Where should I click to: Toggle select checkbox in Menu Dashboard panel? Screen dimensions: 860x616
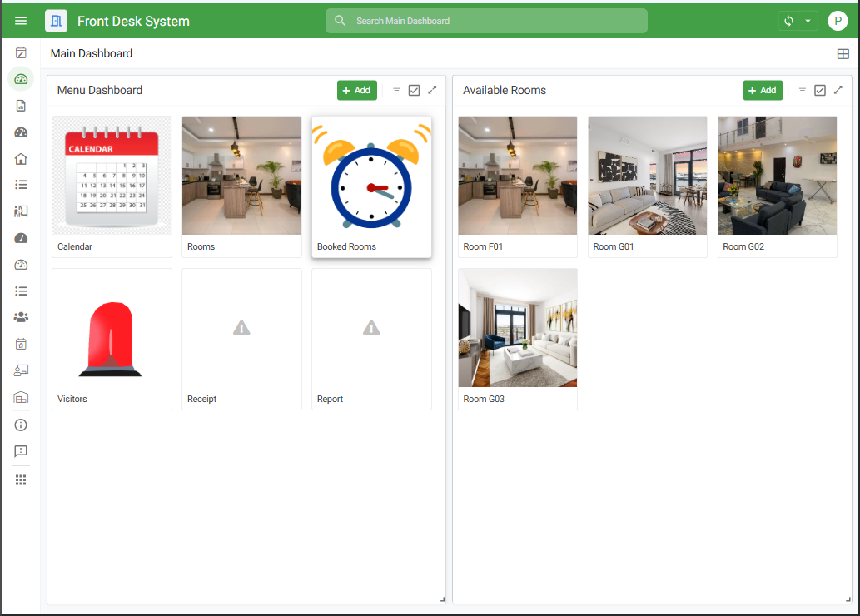414,90
